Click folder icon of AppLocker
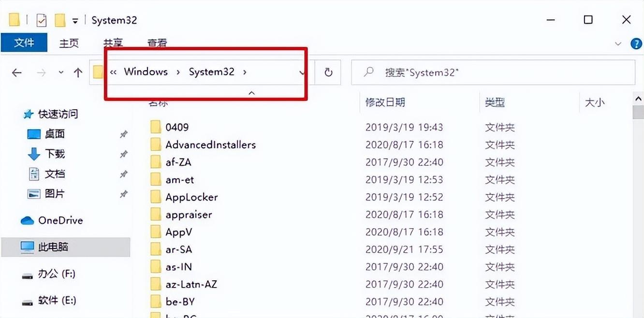The image size is (644, 318). click(x=155, y=197)
